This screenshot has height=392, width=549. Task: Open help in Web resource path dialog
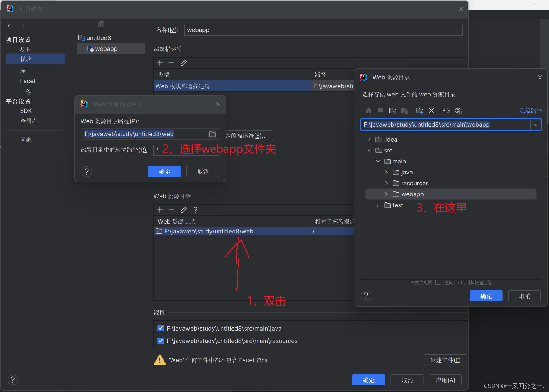[87, 172]
